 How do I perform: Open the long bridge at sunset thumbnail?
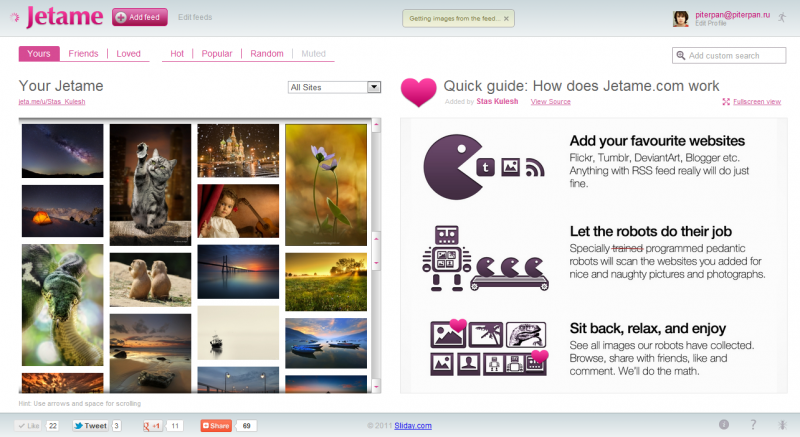[x=238, y=272]
